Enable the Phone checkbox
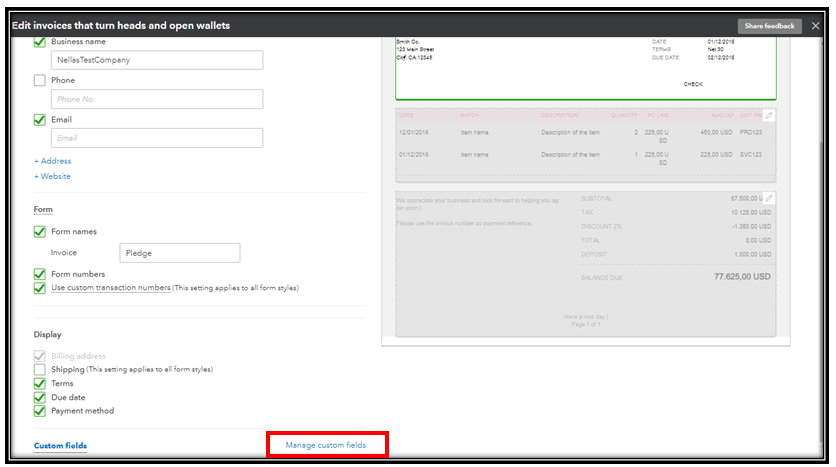 40,81
